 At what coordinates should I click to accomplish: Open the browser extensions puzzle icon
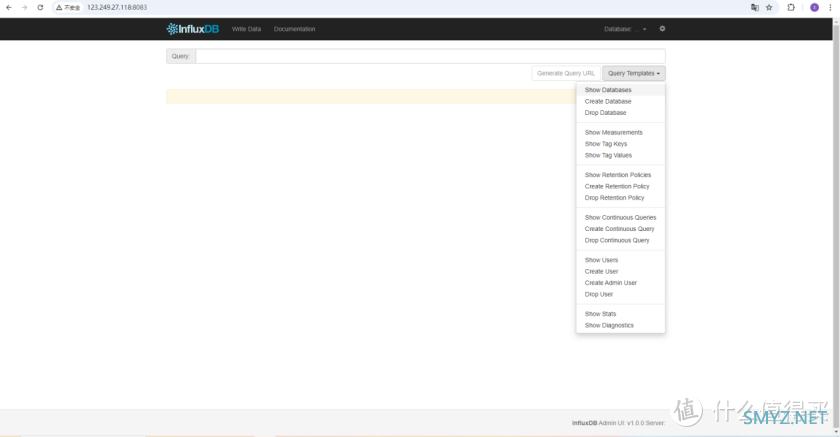click(792, 7)
